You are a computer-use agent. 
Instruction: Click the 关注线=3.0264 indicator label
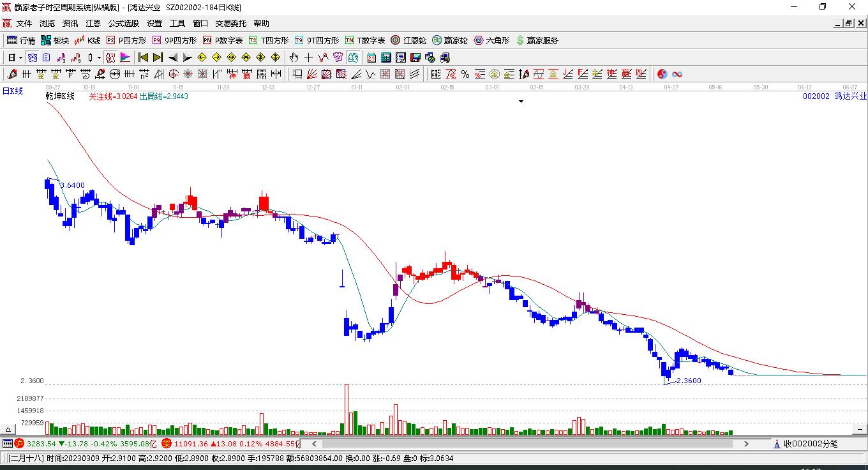(x=113, y=96)
